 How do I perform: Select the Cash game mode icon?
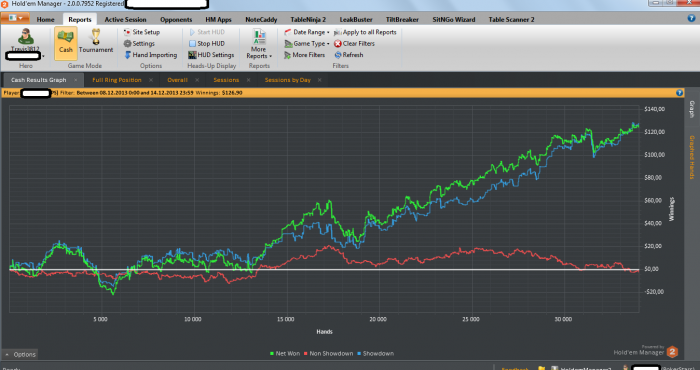click(66, 43)
